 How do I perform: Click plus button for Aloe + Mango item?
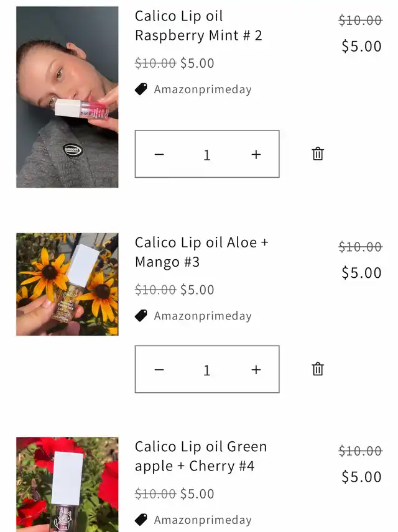coord(256,370)
